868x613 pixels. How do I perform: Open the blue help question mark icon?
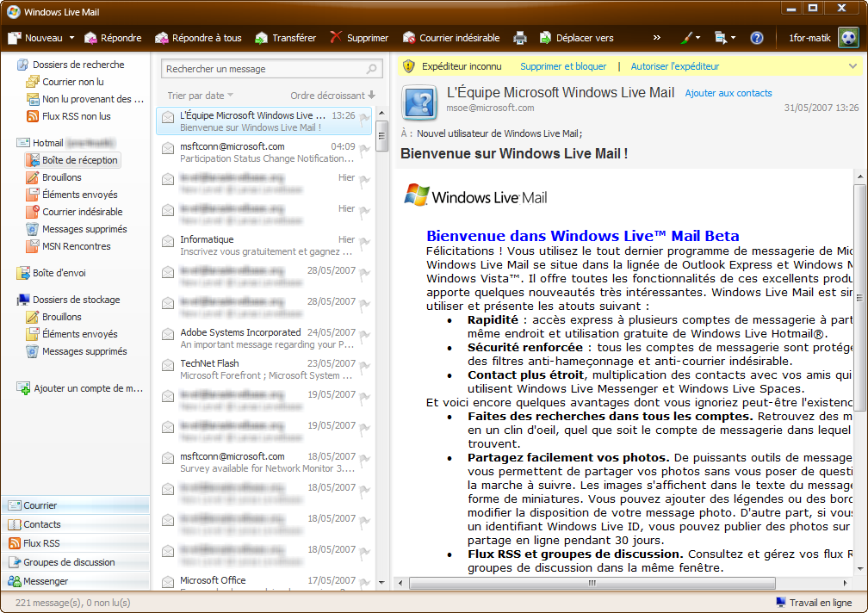(x=757, y=38)
